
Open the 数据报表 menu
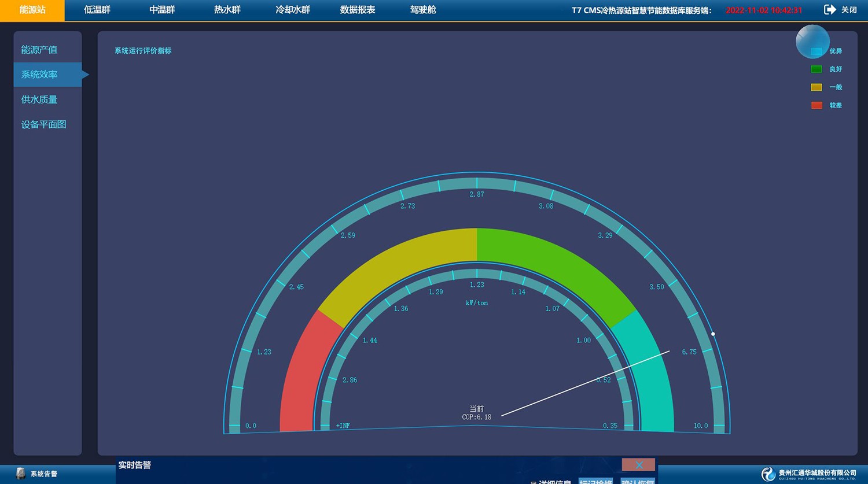coord(358,10)
